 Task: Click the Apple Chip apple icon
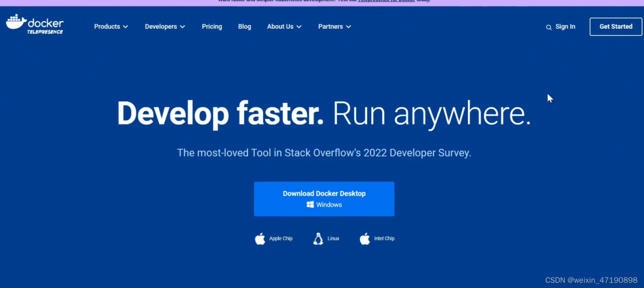tap(260, 239)
